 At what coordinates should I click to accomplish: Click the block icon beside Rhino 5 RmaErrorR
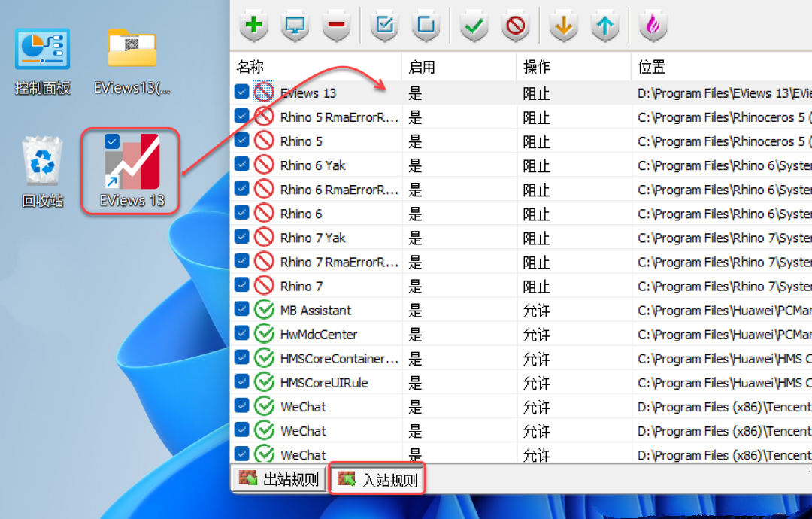pos(264,117)
